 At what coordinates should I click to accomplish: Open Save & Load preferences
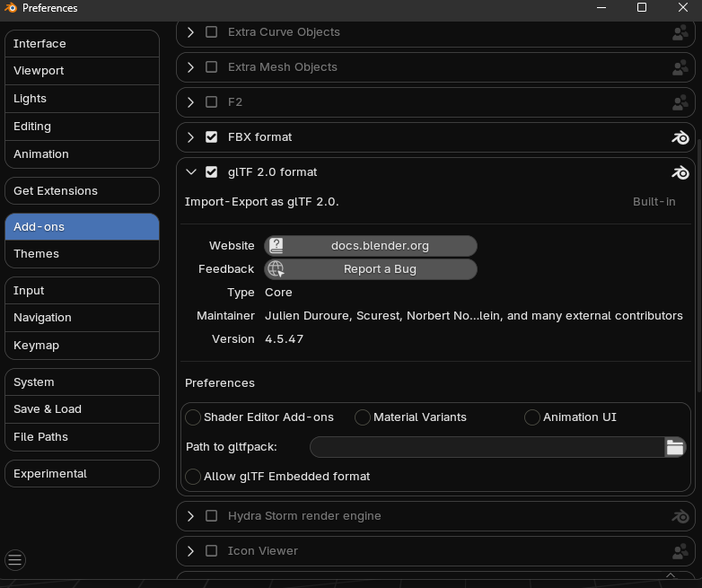[x=82, y=409]
